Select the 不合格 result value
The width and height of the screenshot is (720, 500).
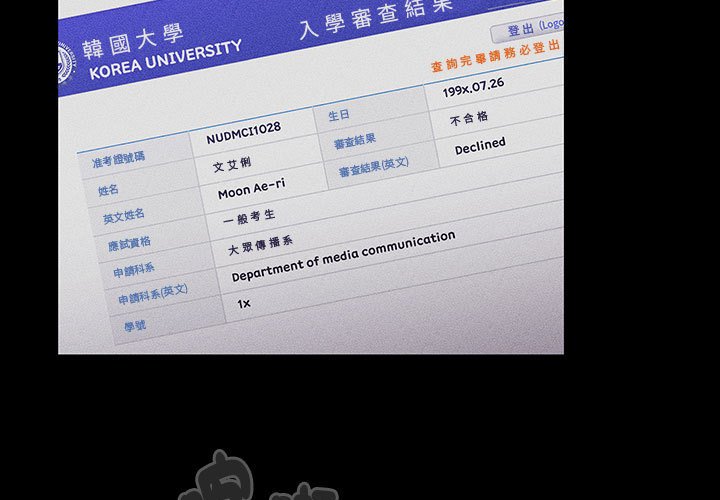(469, 118)
